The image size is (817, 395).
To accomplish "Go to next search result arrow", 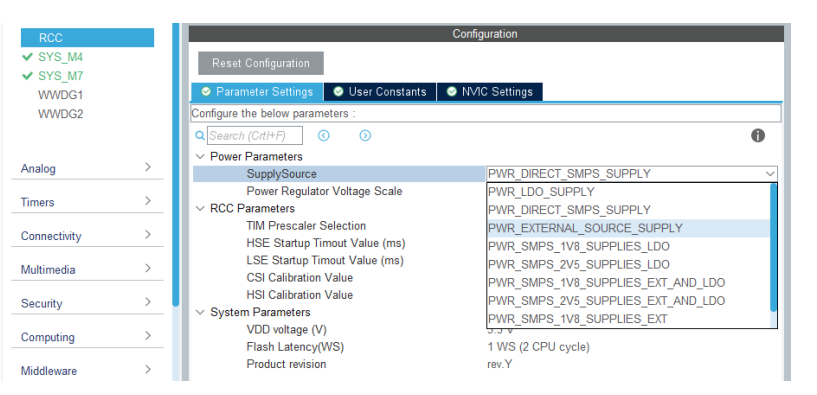I will (x=365, y=135).
